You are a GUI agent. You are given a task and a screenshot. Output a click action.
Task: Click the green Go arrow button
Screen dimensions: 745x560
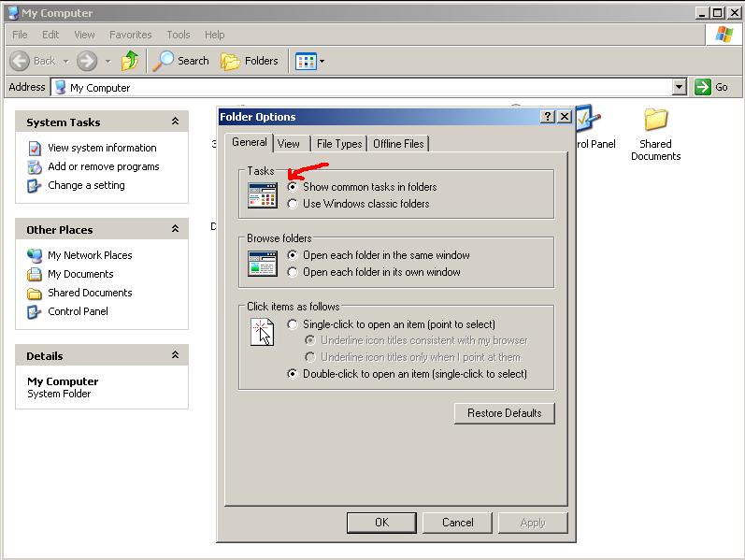coord(702,87)
